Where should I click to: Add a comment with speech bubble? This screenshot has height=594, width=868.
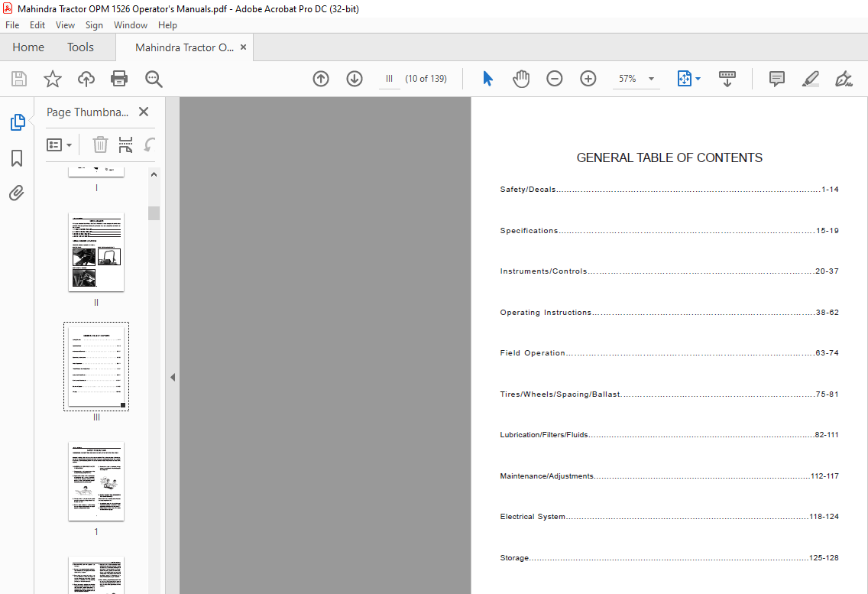pyautogui.click(x=776, y=79)
